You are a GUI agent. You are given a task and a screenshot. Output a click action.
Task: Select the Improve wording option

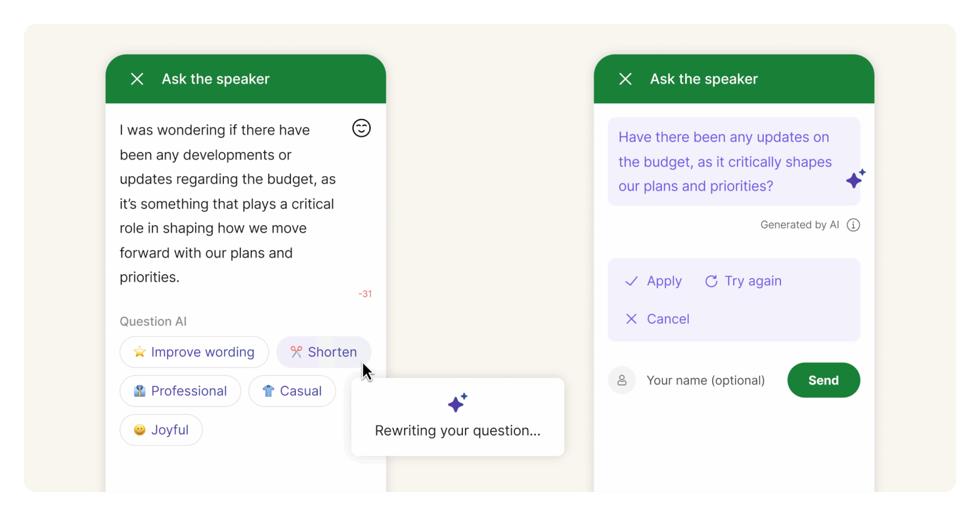pos(194,352)
